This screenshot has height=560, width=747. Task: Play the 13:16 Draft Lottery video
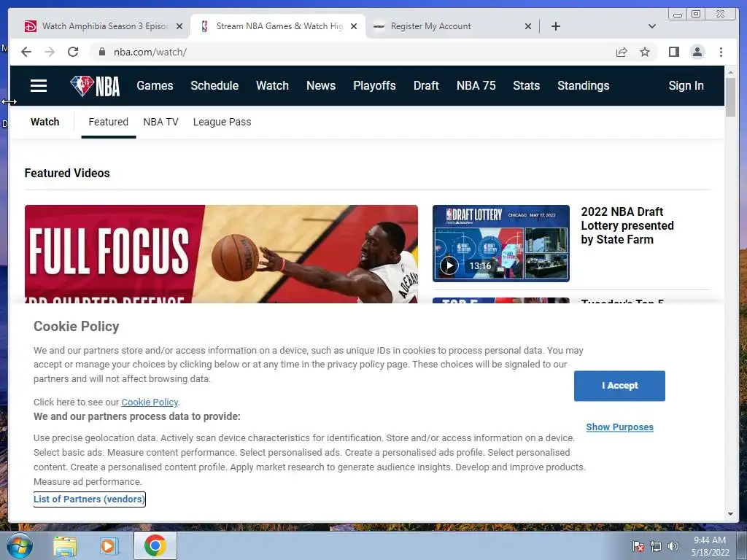click(449, 265)
